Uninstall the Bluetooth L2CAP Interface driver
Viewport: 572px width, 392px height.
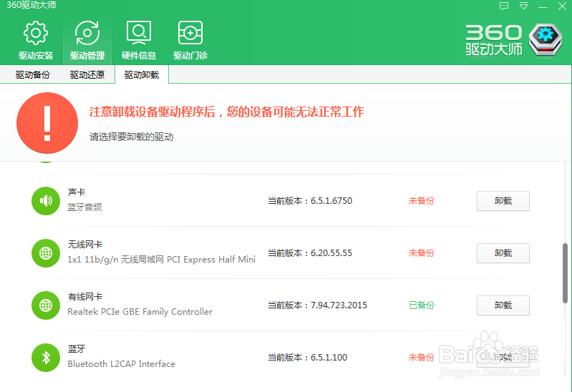click(503, 358)
